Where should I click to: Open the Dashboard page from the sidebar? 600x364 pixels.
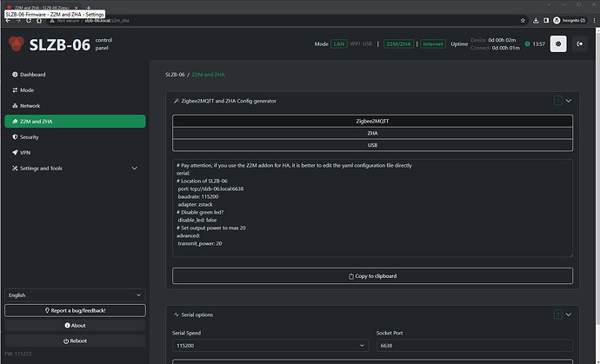(33, 75)
